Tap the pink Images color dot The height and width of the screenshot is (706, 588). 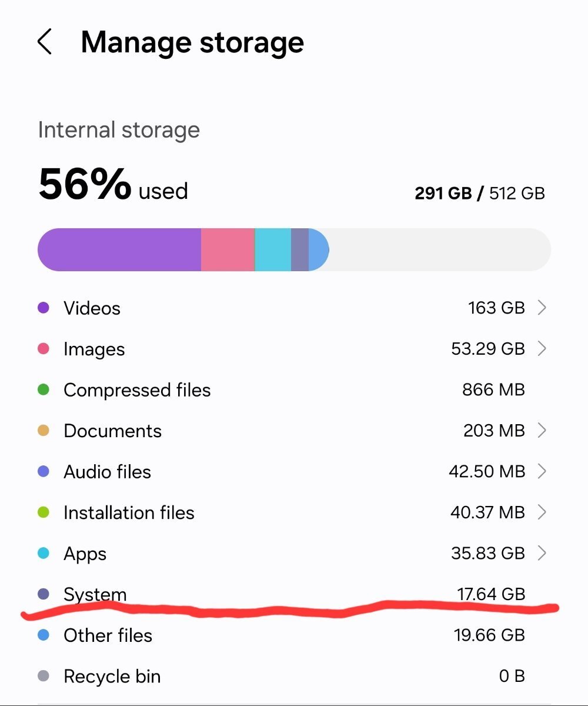coord(43,349)
